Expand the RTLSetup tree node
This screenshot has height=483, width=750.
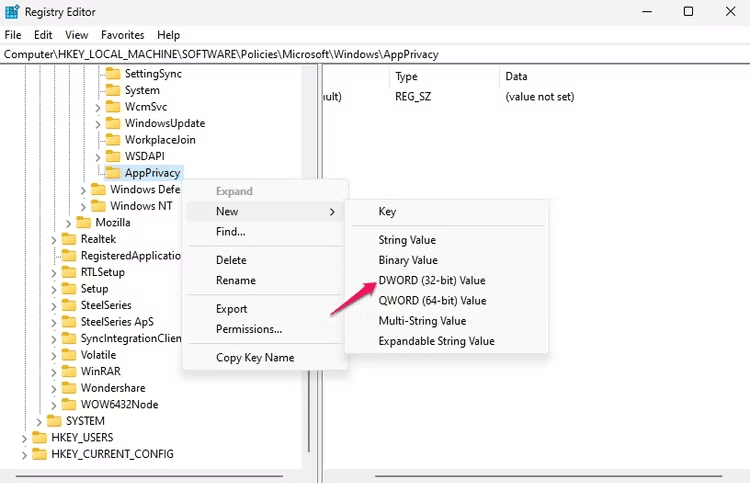pos(54,272)
